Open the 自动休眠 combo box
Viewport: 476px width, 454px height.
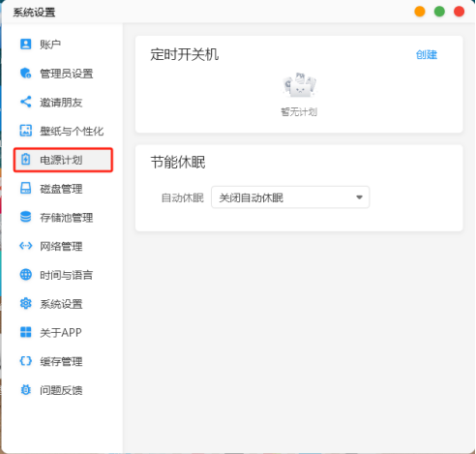(290, 197)
